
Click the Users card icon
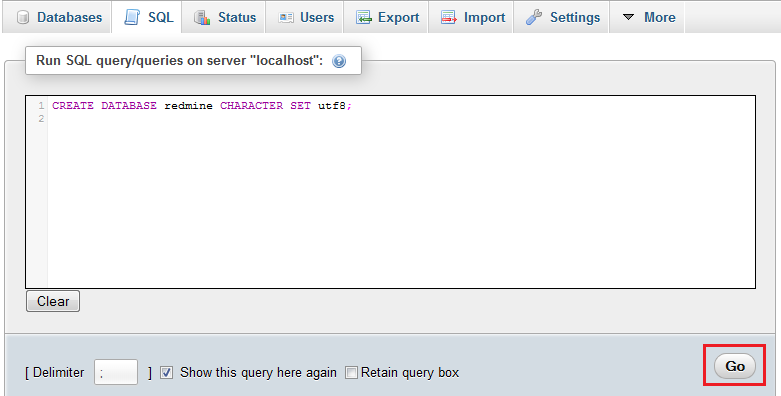coord(285,17)
